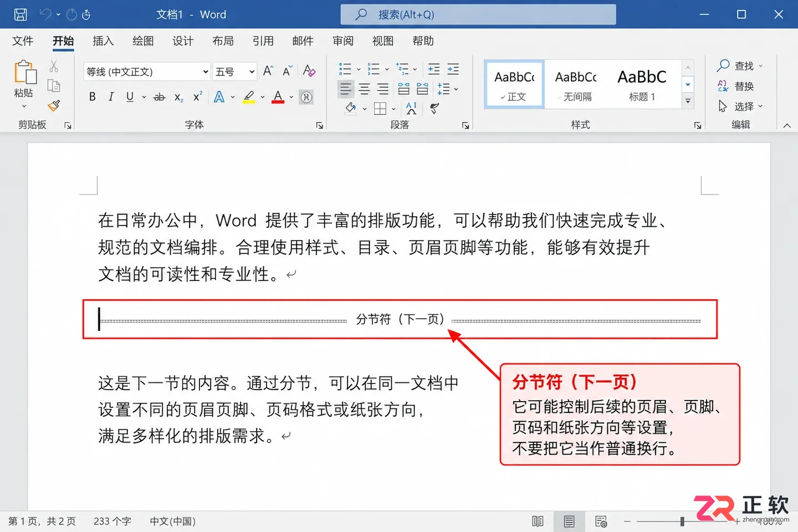Click the Format Painter brush icon
Screen dimensions: 798x532
(54, 105)
